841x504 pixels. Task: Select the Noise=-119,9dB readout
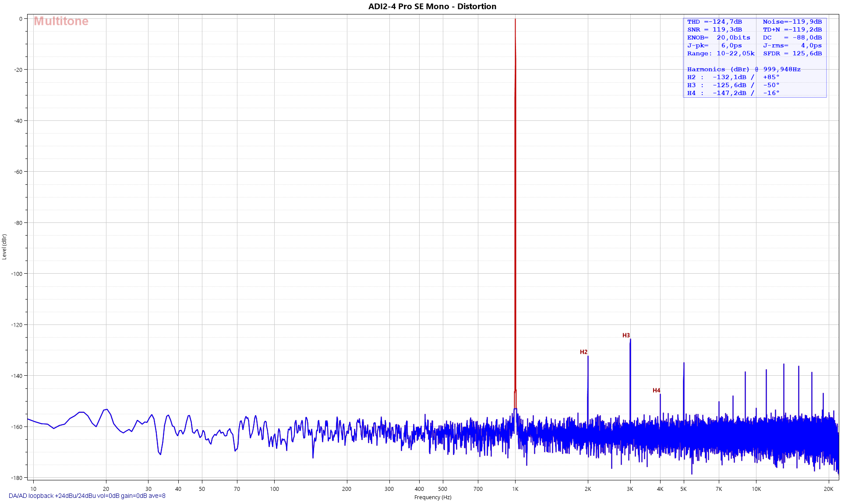(792, 22)
